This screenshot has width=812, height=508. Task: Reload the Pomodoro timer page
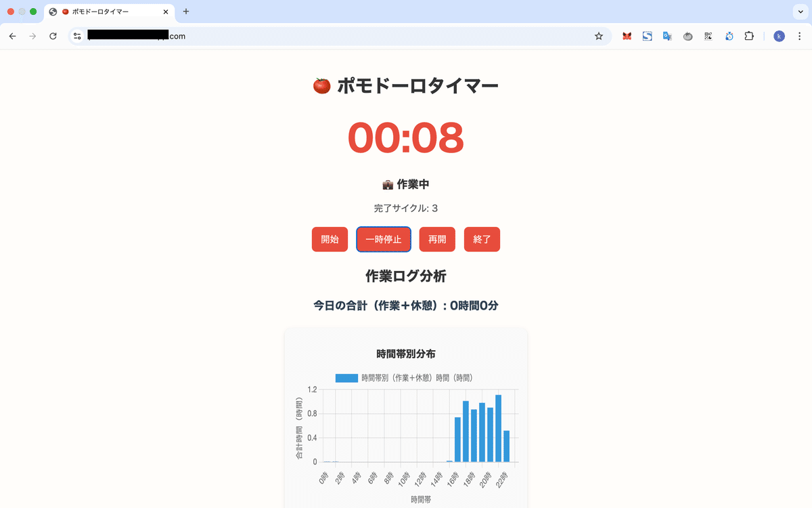53,36
